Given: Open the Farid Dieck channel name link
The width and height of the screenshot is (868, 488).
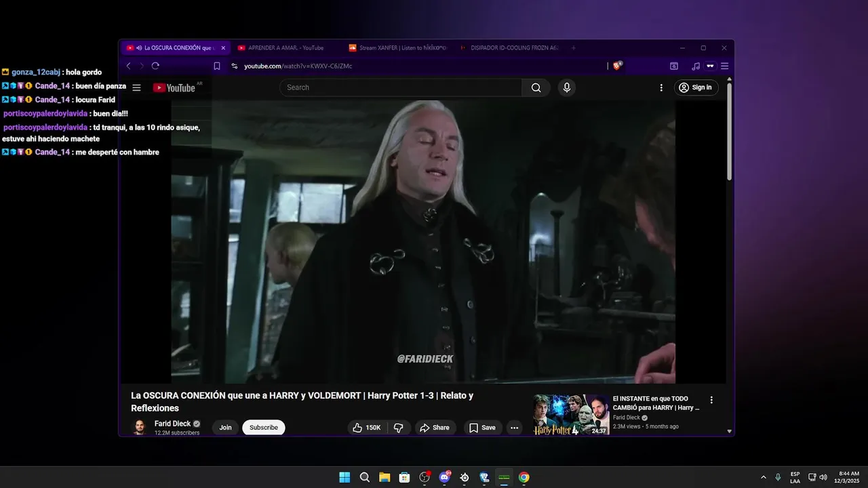Looking at the screenshot, I should tap(172, 424).
